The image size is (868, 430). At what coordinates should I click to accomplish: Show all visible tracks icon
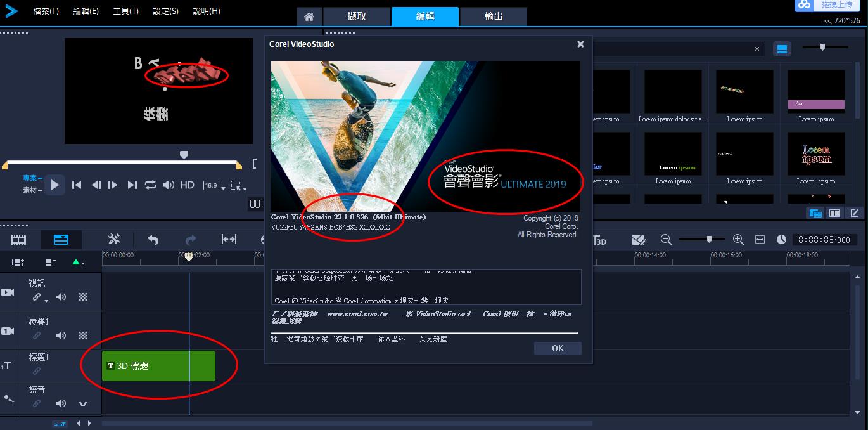(x=18, y=262)
